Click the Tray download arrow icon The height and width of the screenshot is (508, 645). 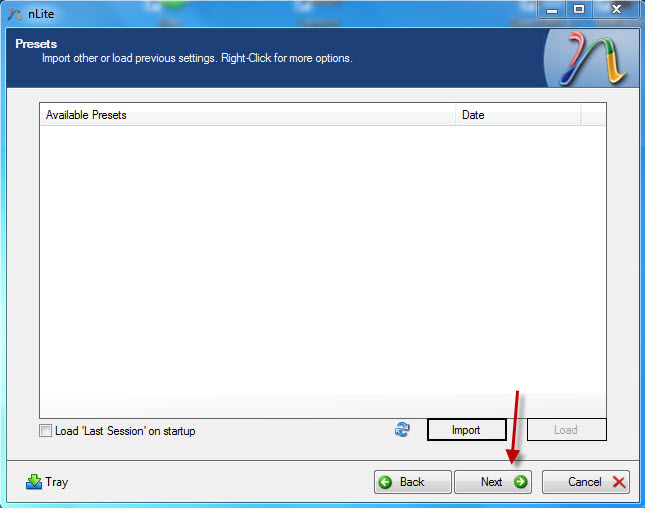coord(34,482)
